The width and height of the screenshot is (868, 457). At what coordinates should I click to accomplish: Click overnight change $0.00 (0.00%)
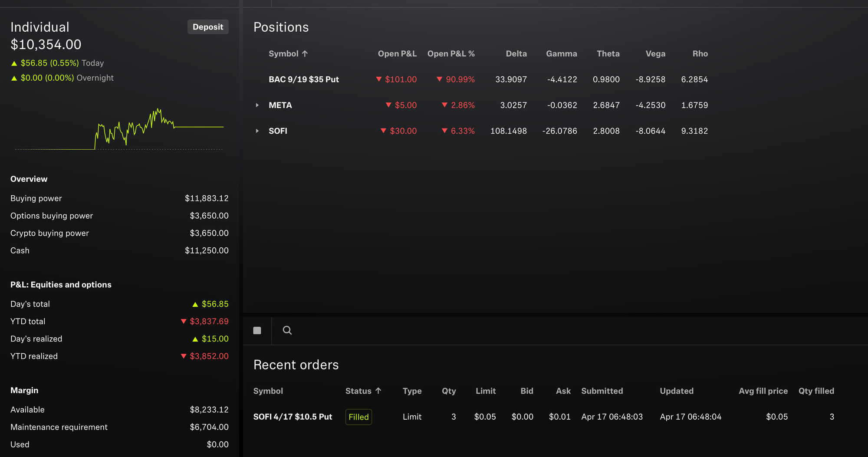click(47, 78)
